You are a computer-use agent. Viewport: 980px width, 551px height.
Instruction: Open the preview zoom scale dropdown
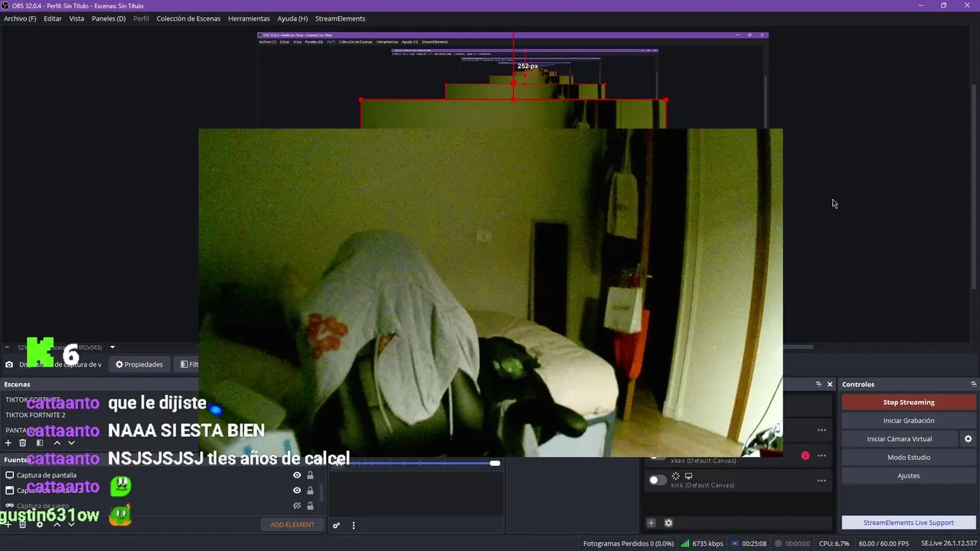click(x=112, y=347)
